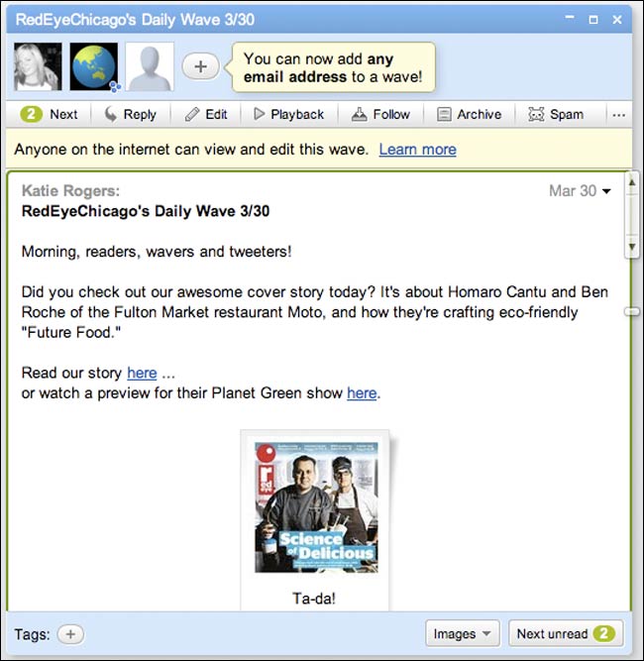Click the gray silhouette participant avatar
This screenshot has height=661, width=644.
tap(150, 66)
